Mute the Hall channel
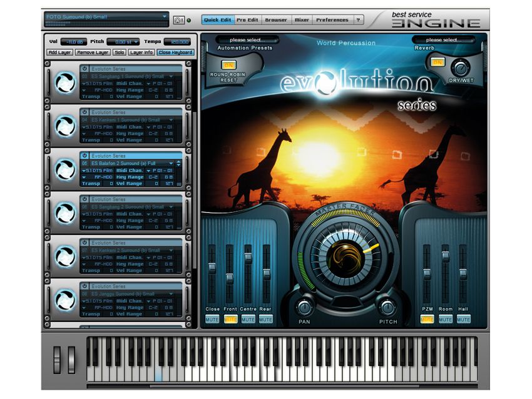Screen dimensions: 532x399 [463, 320]
